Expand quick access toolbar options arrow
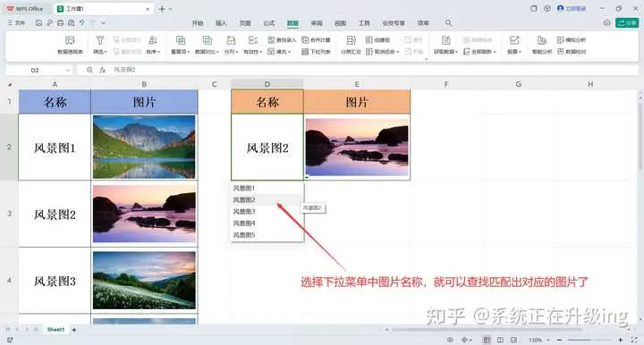Viewport: 644px width, 345px height. [x=104, y=23]
